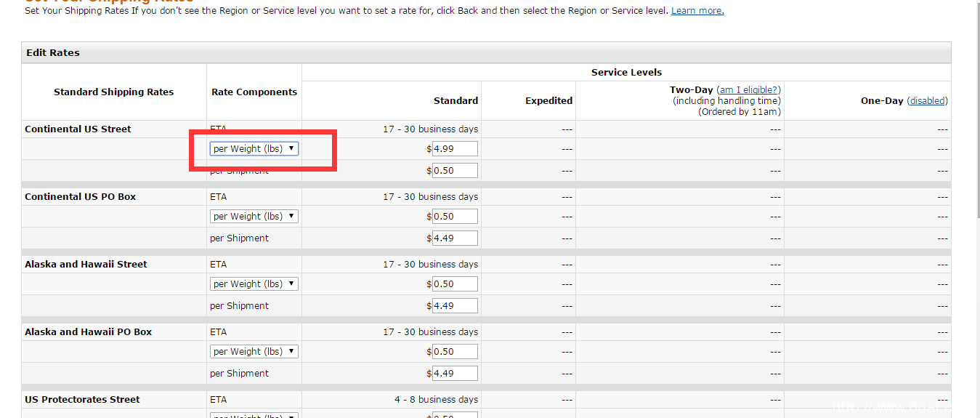This screenshot has width=980, height=418.
Task: Click the 'am I eligible?' Two-Day link
Action: [x=748, y=89]
